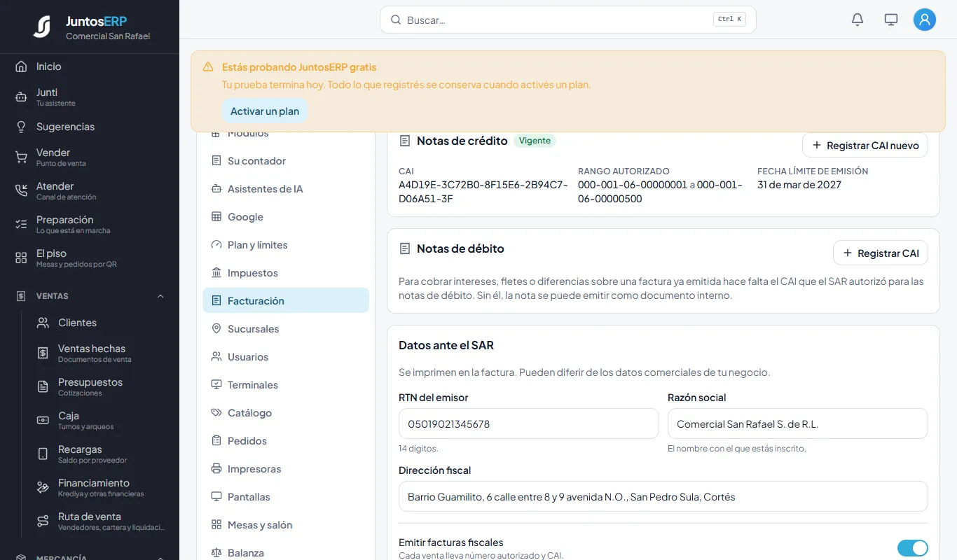
Task: Open Su contador settings
Action: [x=286, y=160]
